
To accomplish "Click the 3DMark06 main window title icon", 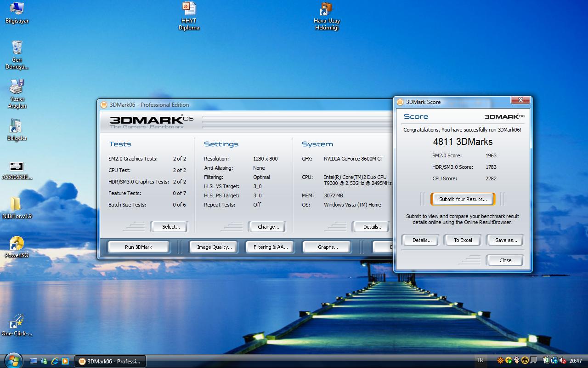I will tap(104, 104).
